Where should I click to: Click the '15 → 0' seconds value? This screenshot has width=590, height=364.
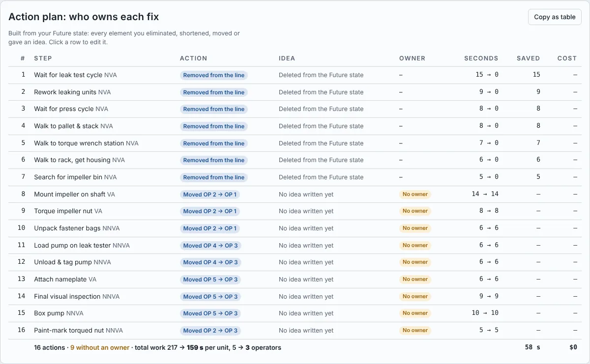click(487, 75)
